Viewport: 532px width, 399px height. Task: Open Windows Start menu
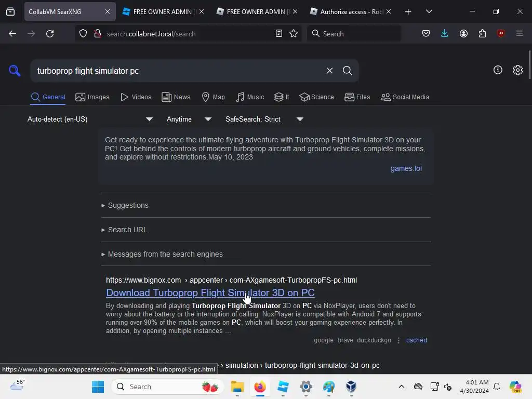click(x=98, y=387)
